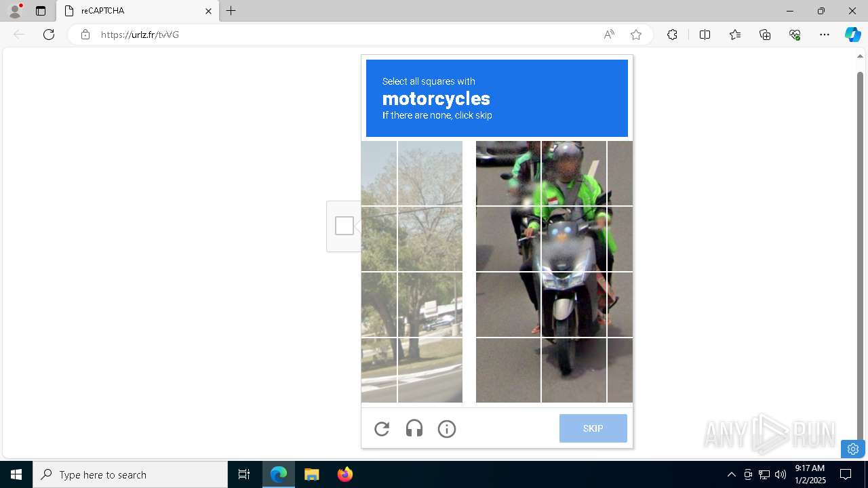Open the Collections icon
The image size is (868, 488).
[x=765, y=35]
